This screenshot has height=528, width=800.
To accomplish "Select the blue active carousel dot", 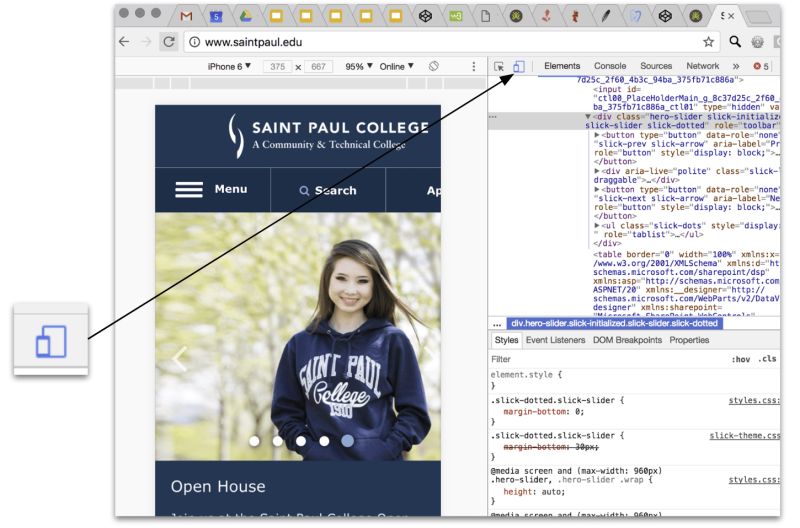I will 347,441.
